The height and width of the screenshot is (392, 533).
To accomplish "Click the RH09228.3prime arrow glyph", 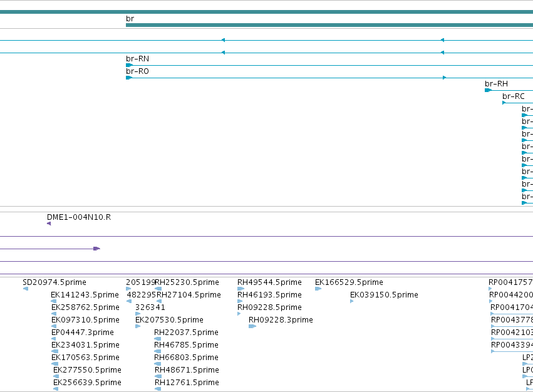I will tap(252, 326).
